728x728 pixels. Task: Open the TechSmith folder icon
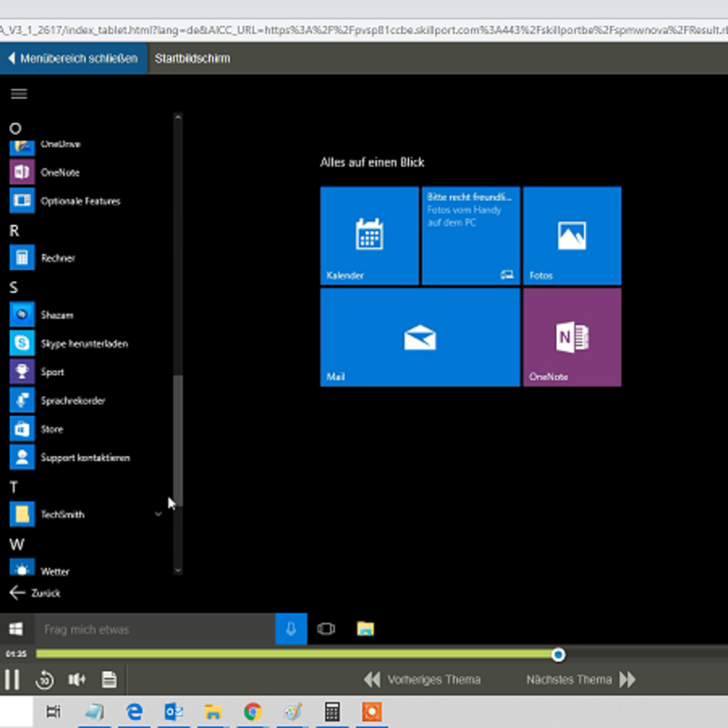[22, 514]
